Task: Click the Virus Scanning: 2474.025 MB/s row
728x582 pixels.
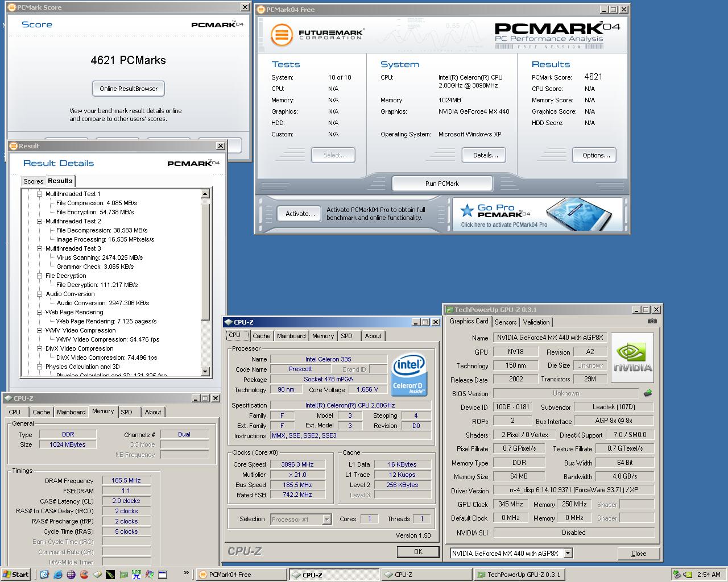Action: tap(100, 257)
